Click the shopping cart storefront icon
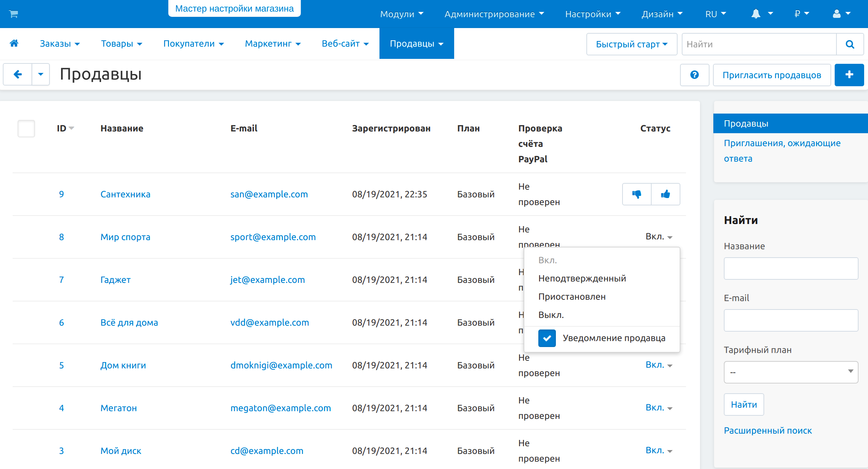The height and width of the screenshot is (469, 868). pyautogui.click(x=14, y=14)
